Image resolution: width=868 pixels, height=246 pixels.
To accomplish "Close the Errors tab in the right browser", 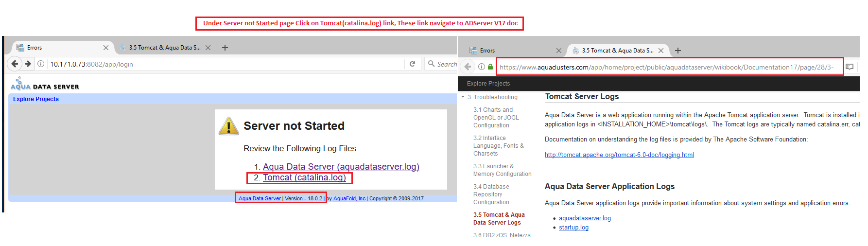I will 559,51.
